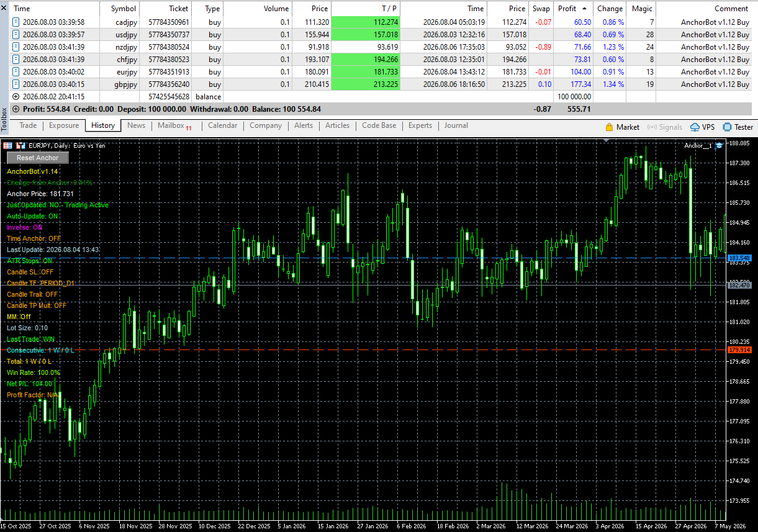The height and width of the screenshot is (532, 758).
Task: Click the orange 179.914 price label
Action: click(x=739, y=350)
